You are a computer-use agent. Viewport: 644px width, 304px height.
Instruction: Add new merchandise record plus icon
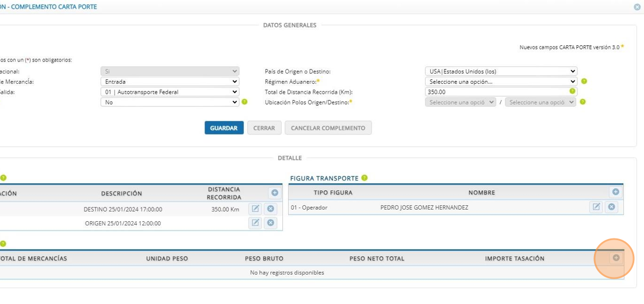point(616,257)
